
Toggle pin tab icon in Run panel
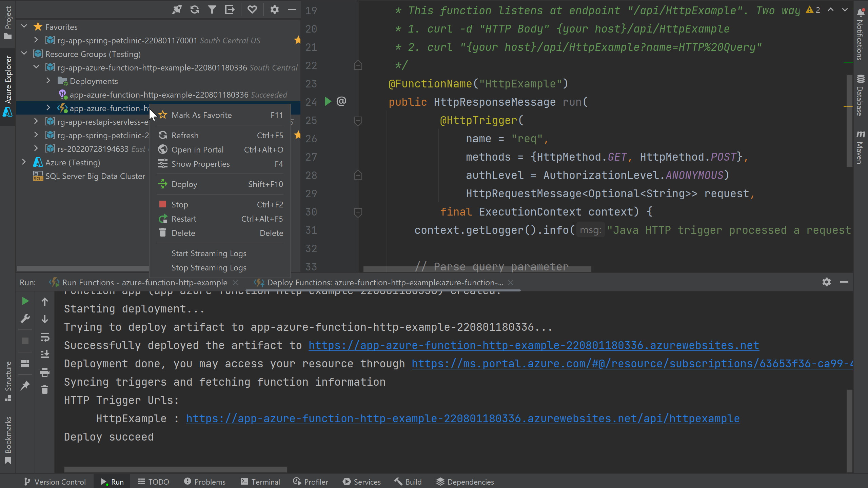click(25, 385)
